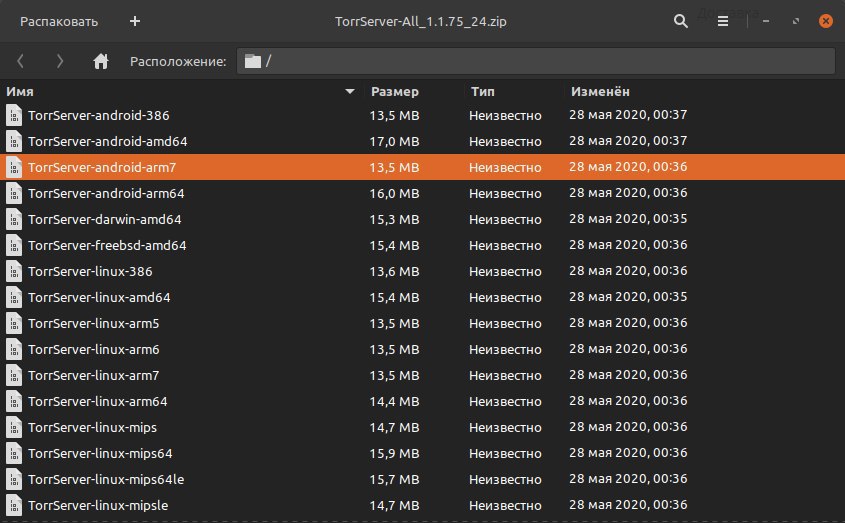Select file icon of TorrServer-linux-mipsle

pyautogui.click(x=14, y=505)
